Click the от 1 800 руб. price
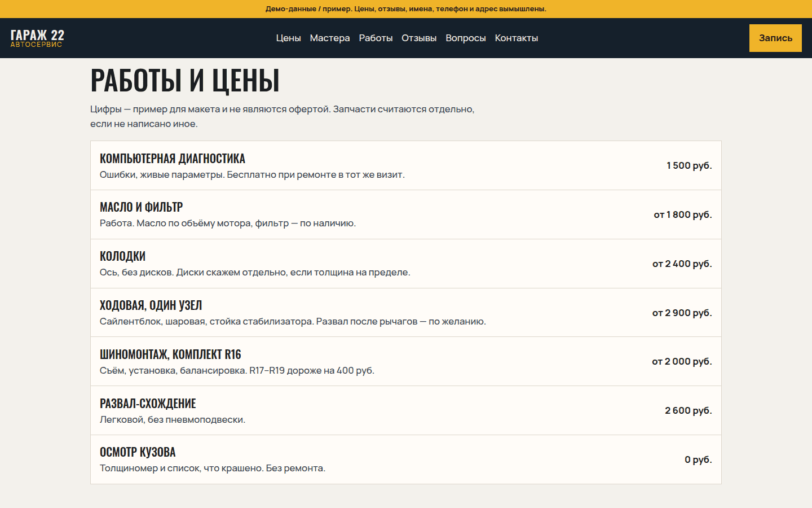This screenshot has width=812, height=508. 683,214
